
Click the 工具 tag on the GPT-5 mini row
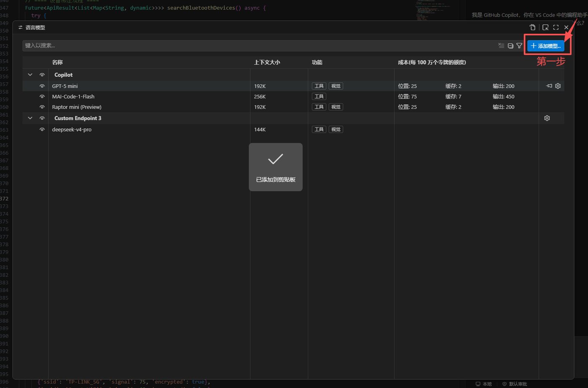319,86
